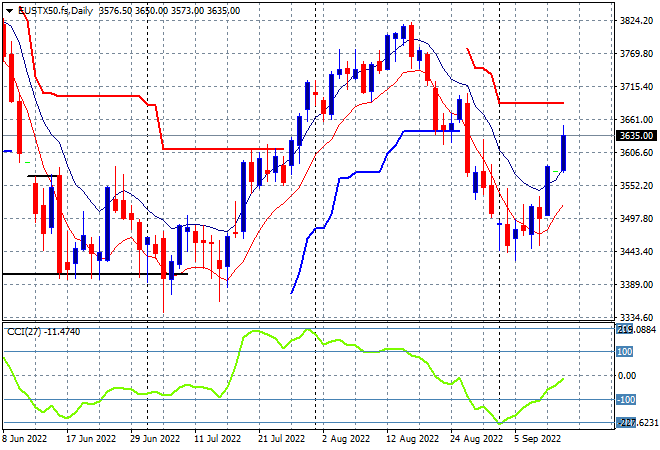
Task: Click the 3661.00 price axis label
Action: click(x=636, y=120)
